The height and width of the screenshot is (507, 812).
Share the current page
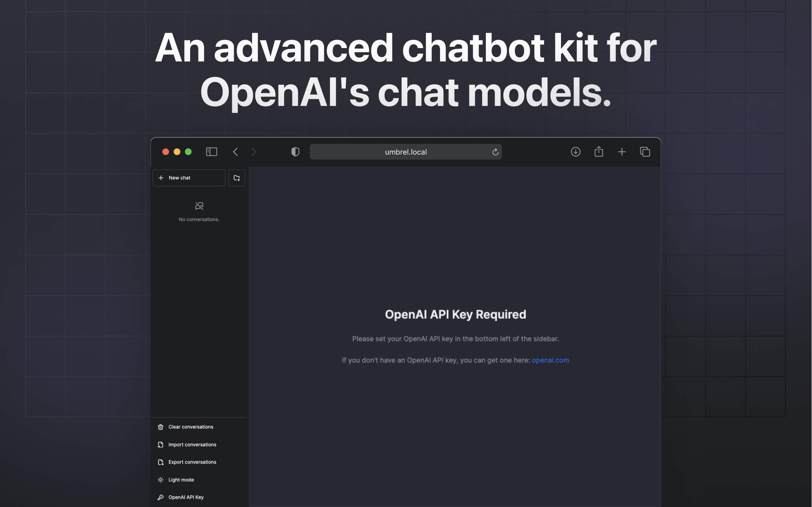(599, 152)
